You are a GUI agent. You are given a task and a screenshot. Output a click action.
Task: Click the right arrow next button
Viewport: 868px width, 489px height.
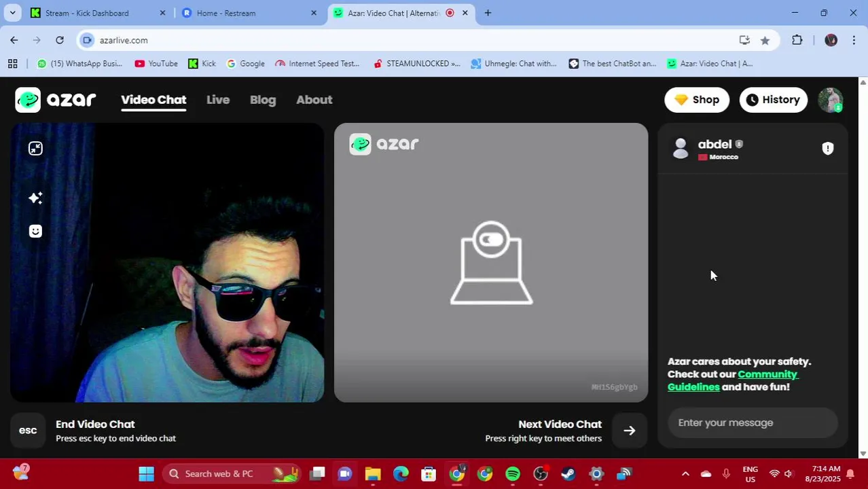[630, 431]
